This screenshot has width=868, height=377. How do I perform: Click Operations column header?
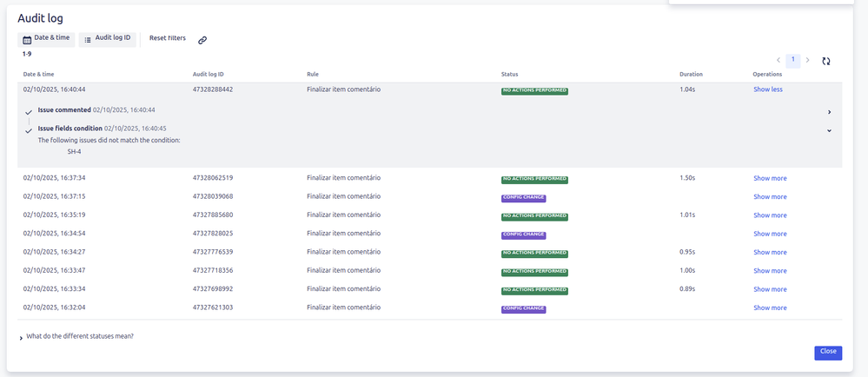click(767, 74)
